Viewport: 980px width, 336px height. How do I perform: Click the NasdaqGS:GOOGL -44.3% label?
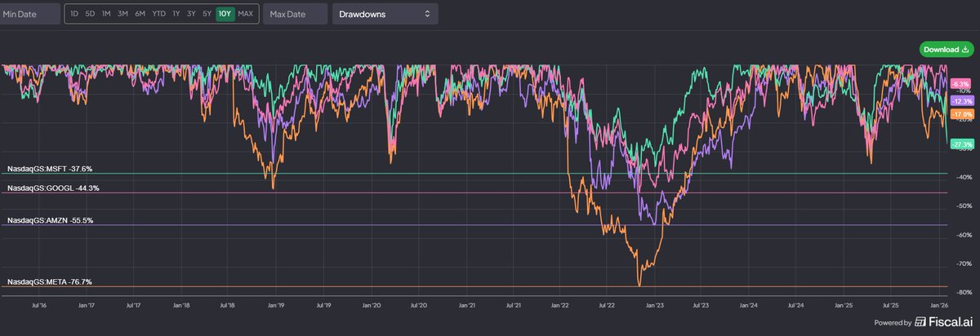click(53, 188)
